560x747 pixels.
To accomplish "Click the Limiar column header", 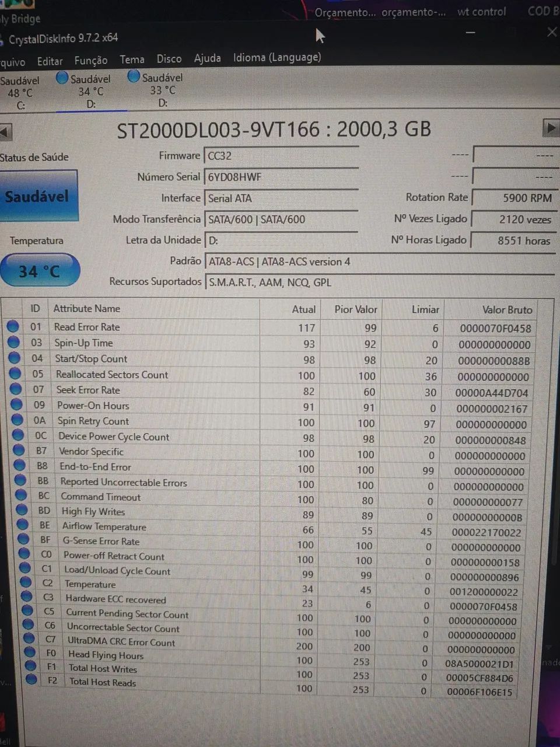I will (x=425, y=309).
